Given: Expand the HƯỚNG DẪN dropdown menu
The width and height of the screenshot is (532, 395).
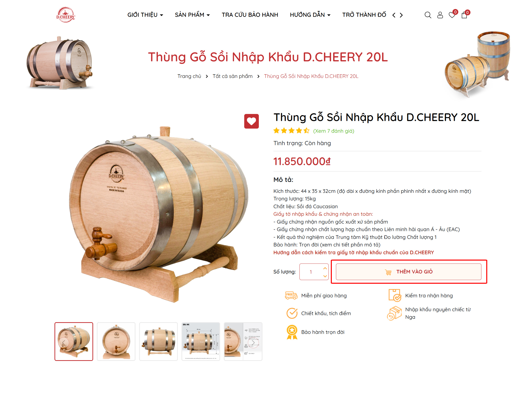Looking at the screenshot, I should tap(310, 15).
